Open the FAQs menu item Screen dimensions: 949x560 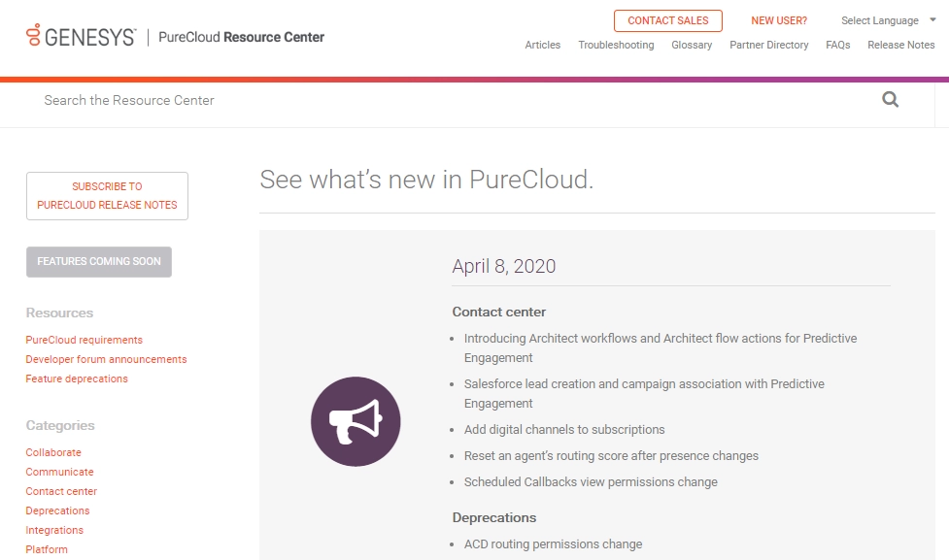(x=837, y=45)
